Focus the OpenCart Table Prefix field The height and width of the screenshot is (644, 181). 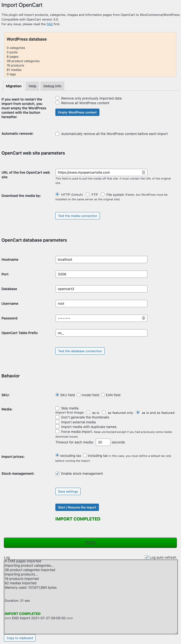coord(101,333)
